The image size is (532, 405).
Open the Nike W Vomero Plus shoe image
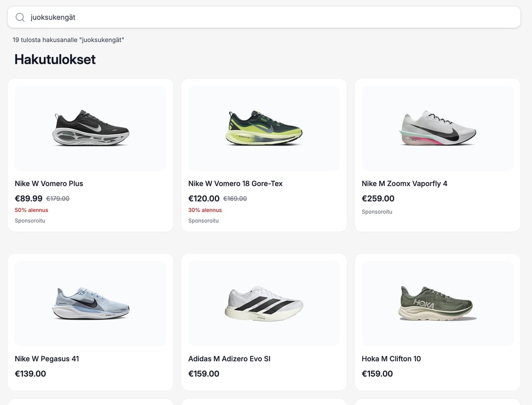point(90,128)
